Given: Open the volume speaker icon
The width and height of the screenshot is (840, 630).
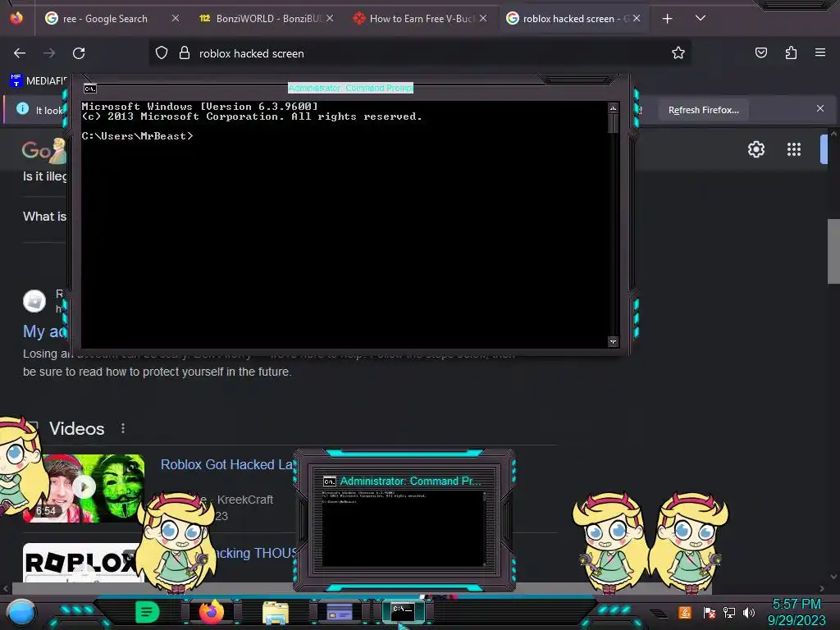Looking at the screenshot, I should tap(748, 612).
